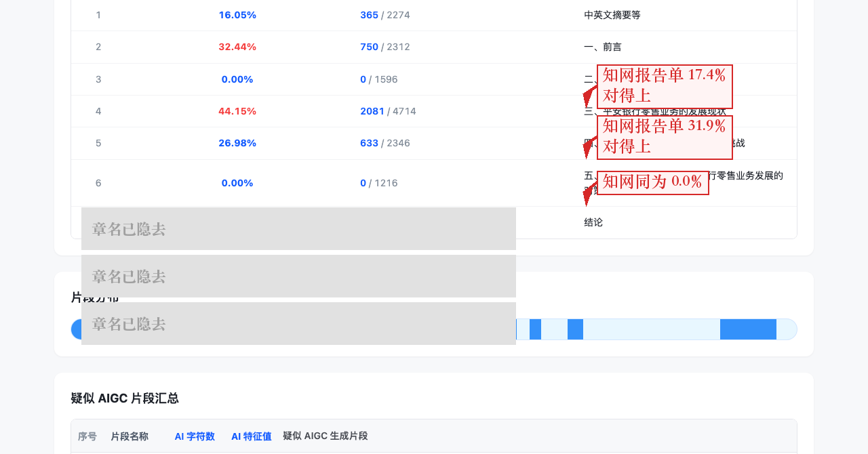The width and height of the screenshot is (868, 454).
Task: Select the 365 / 2274 character count
Action: click(x=385, y=15)
